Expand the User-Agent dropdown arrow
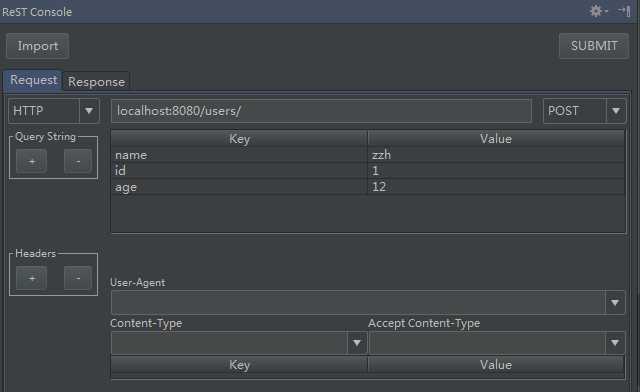The width and height of the screenshot is (640, 392). [615, 303]
